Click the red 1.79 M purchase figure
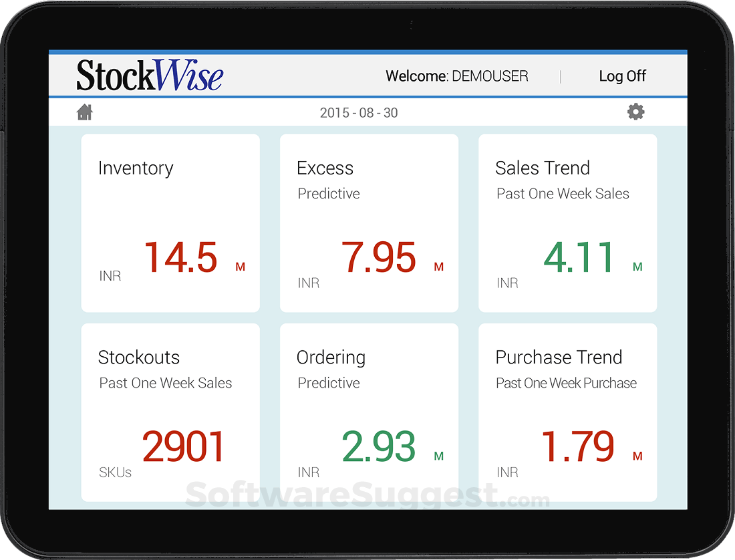 tap(579, 446)
